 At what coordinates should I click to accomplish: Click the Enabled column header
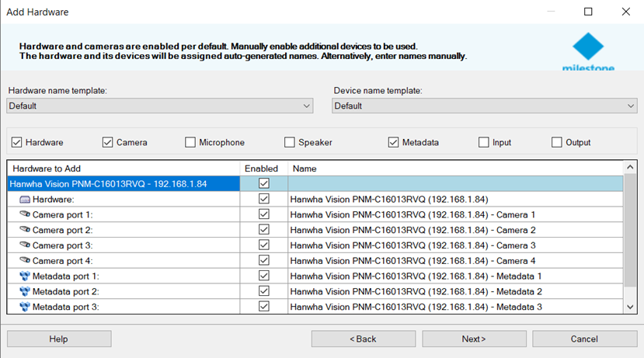coord(263,169)
